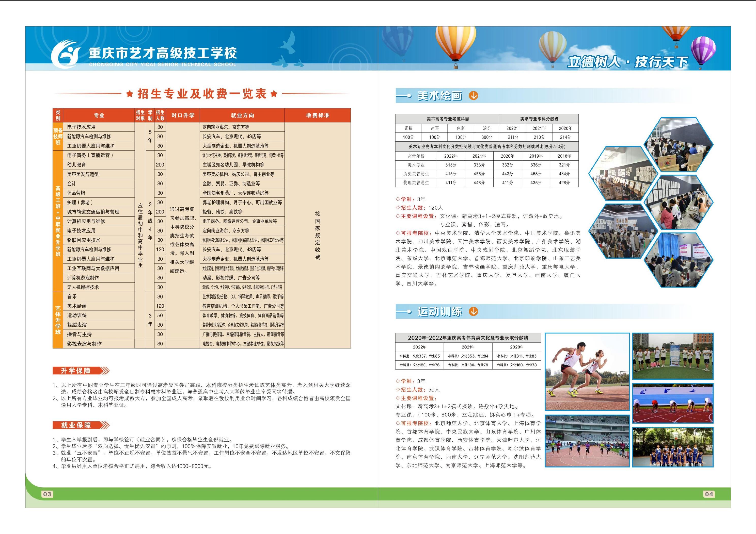Click the 按国家规定收费 fee cell
This screenshot has height=534, width=756.
(318, 235)
